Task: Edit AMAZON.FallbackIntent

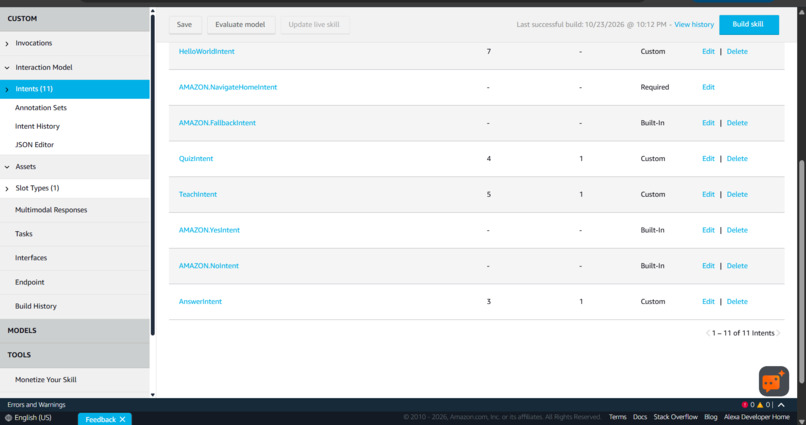Action: [708, 123]
